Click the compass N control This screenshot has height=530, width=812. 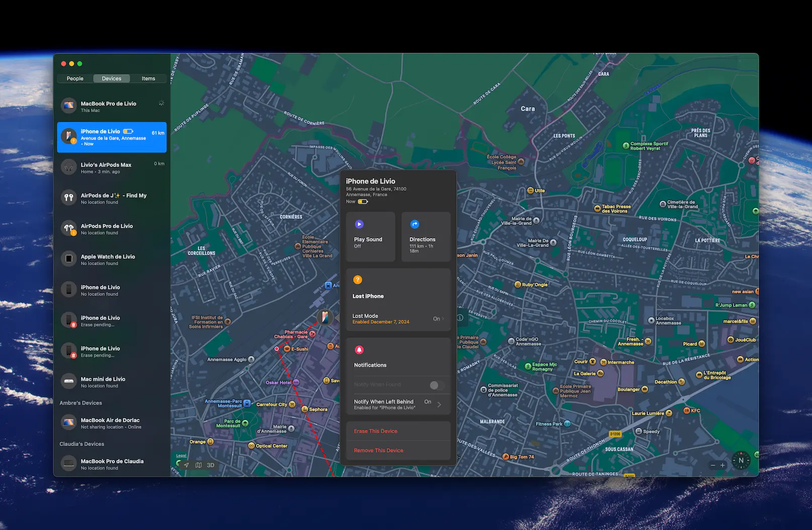point(741,460)
